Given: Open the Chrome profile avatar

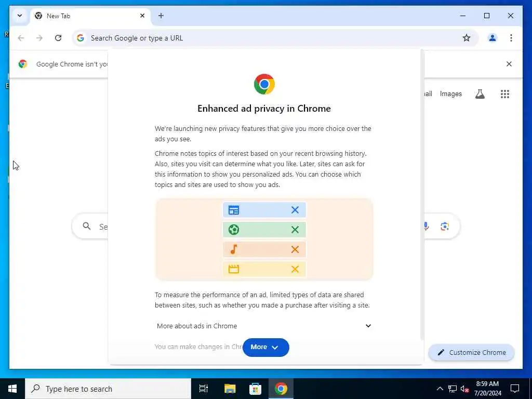Looking at the screenshot, I should [493, 38].
